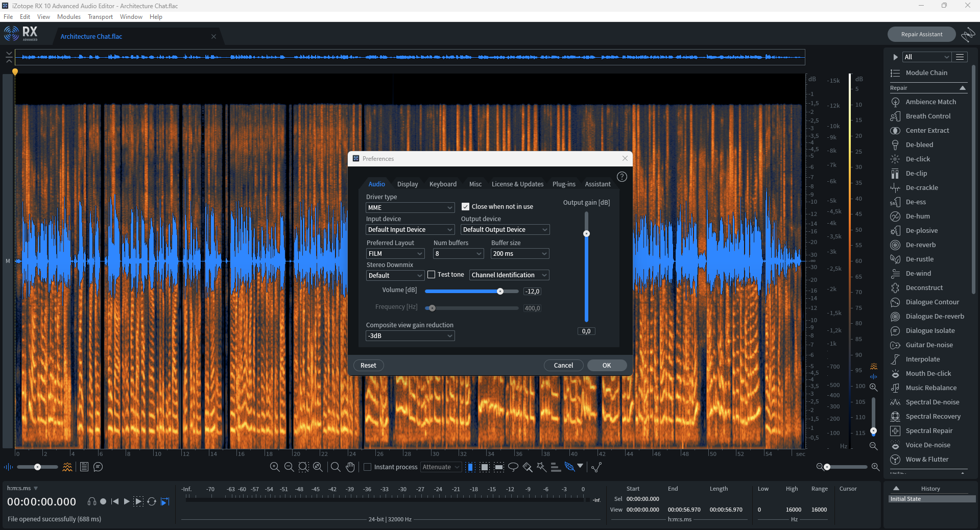Open the Transport menu
This screenshot has height=530, width=980.
point(100,17)
